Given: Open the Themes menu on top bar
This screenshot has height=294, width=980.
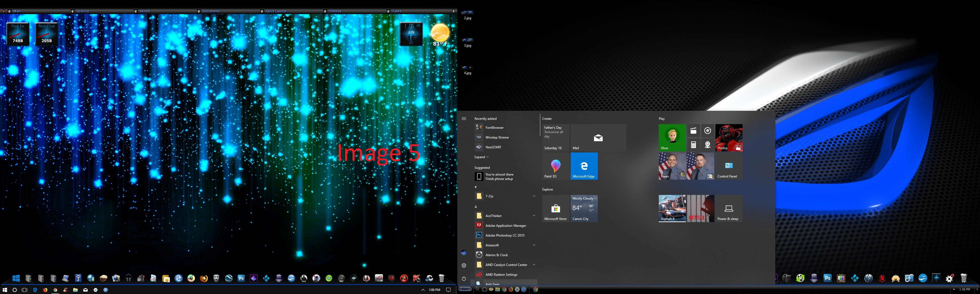Looking at the screenshot, I should (x=335, y=11).
